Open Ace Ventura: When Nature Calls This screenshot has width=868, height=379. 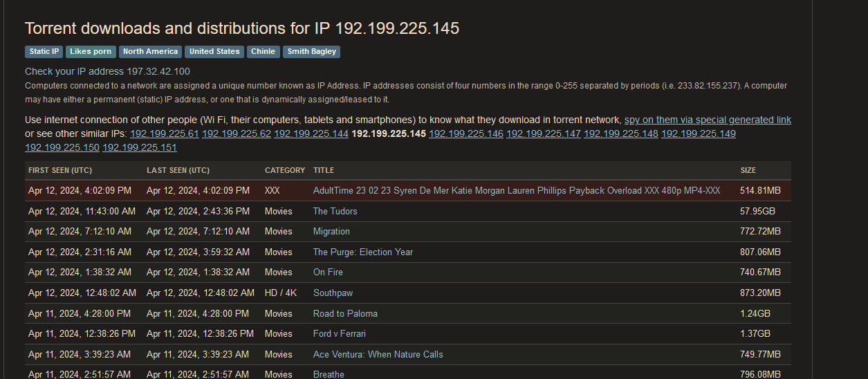[x=378, y=355]
